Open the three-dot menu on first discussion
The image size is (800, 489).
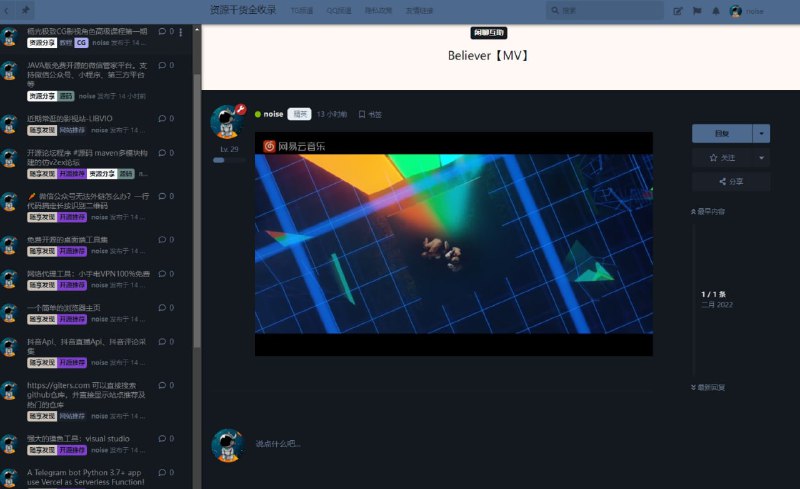(x=181, y=32)
